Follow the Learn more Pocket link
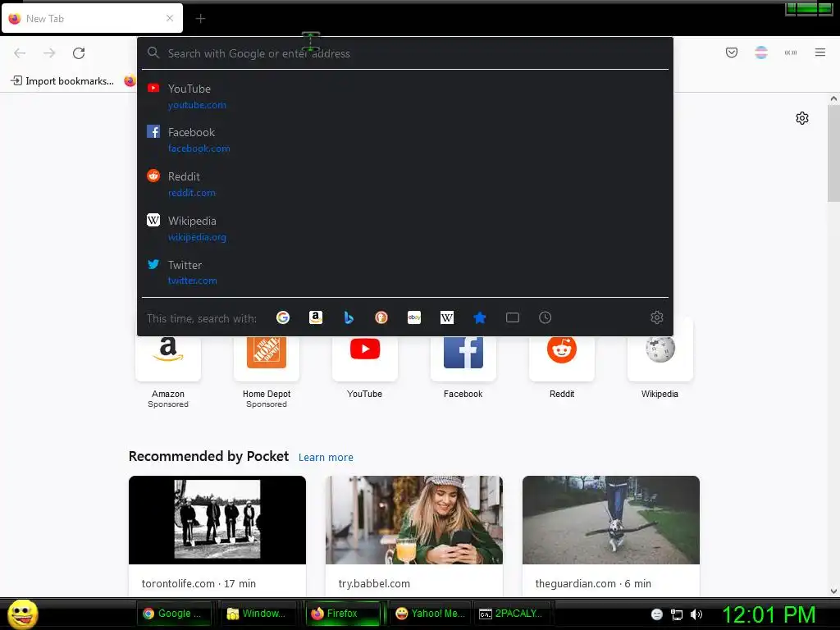This screenshot has width=840, height=630. [326, 458]
